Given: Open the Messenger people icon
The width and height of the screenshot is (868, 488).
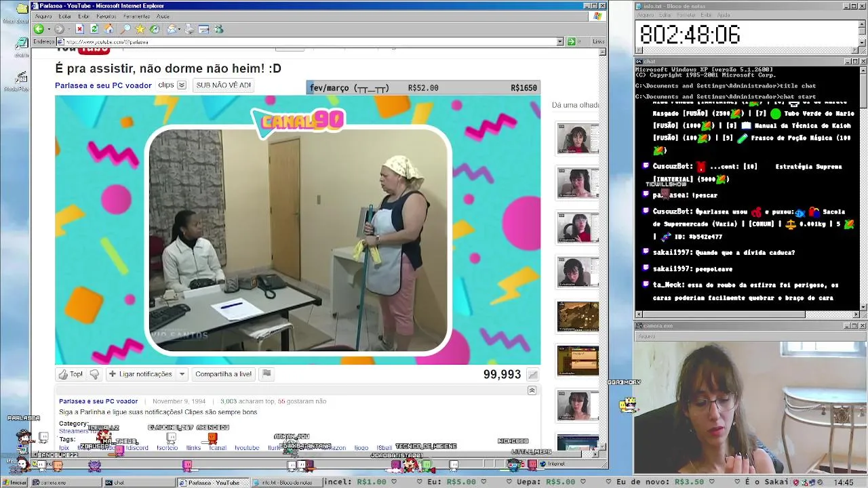Looking at the screenshot, I should 218,29.
